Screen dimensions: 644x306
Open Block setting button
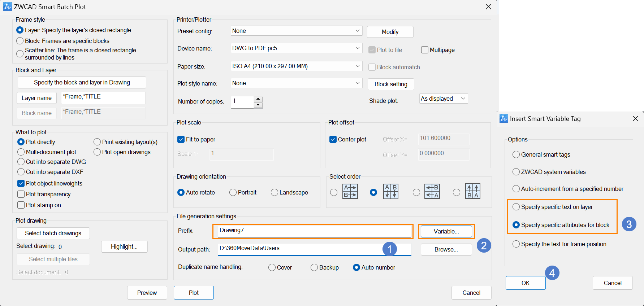391,84
